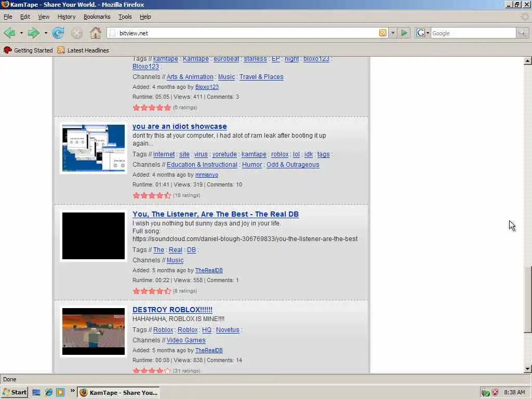The height and width of the screenshot is (399, 532).
Task: Visit uploader mrmanyo's profile link
Action: tap(207, 175)
